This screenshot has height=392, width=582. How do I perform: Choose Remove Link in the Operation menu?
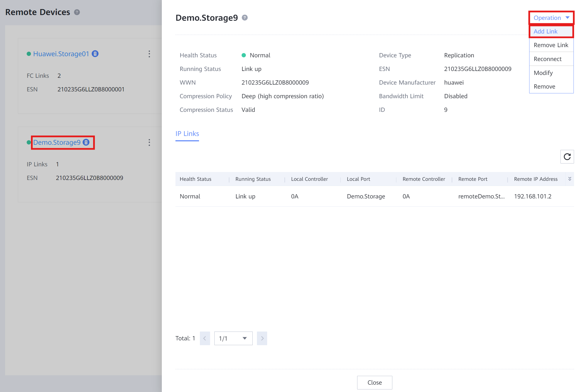[551, 45]
